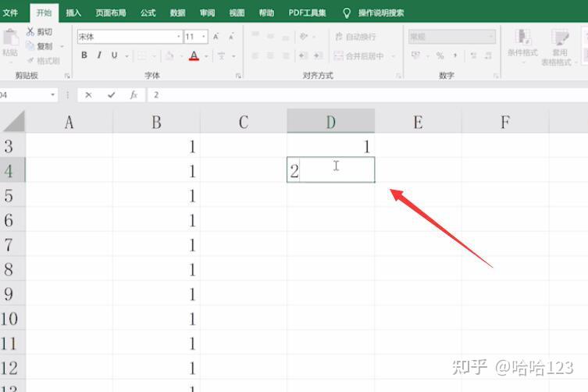
Task: Apply red font color (A icon)
Action: pos(194,56)
